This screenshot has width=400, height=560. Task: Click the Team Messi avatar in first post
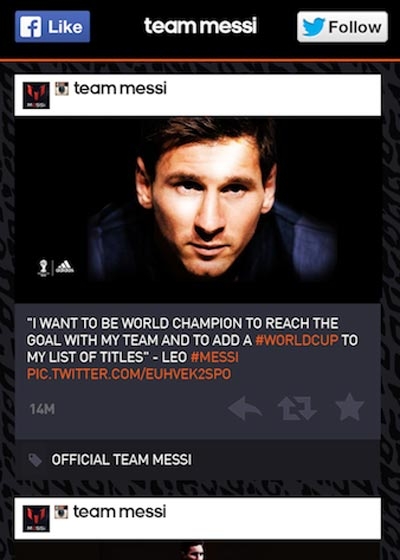[x=36, y=95]
